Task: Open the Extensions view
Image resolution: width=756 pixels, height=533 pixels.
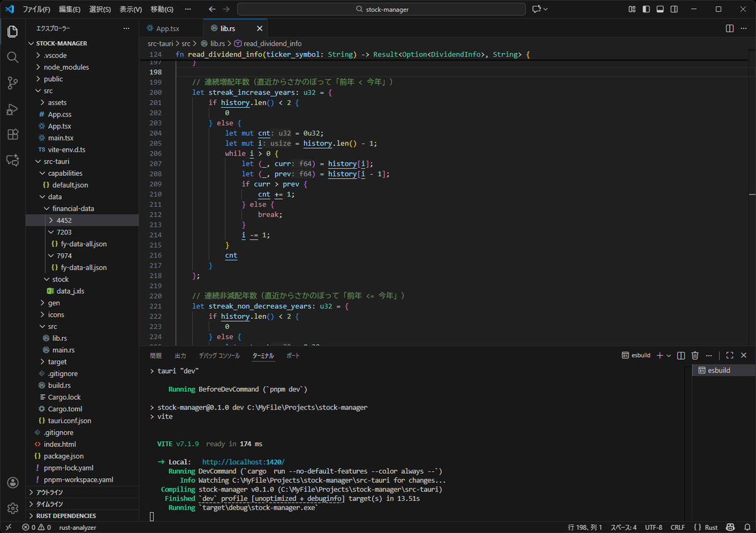Action: click(x=13, y=135)
